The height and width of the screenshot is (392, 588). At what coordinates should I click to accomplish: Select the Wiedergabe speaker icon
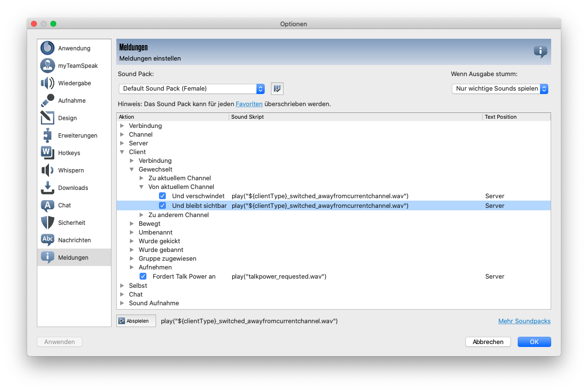(x=48, y=83)
